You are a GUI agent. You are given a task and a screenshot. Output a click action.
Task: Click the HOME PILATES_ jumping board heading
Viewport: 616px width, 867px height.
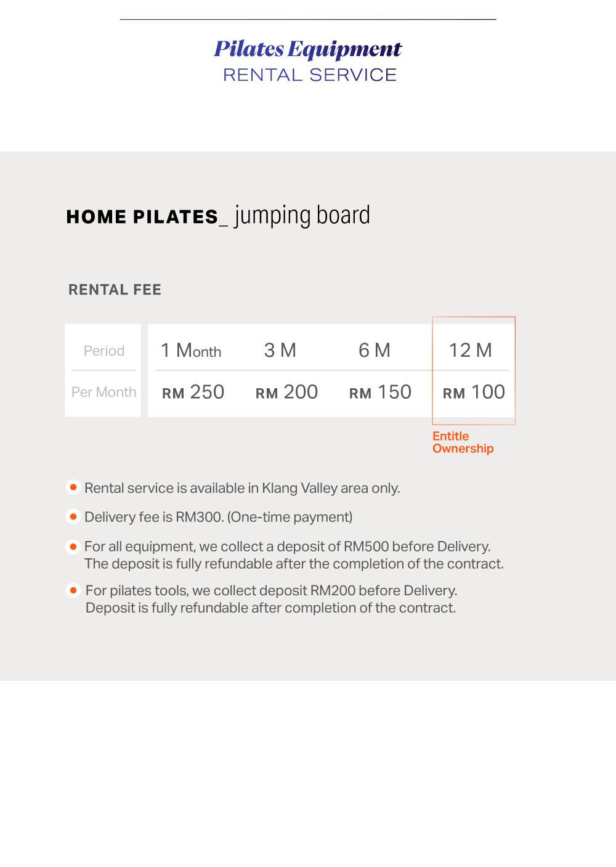pos(218,216)
